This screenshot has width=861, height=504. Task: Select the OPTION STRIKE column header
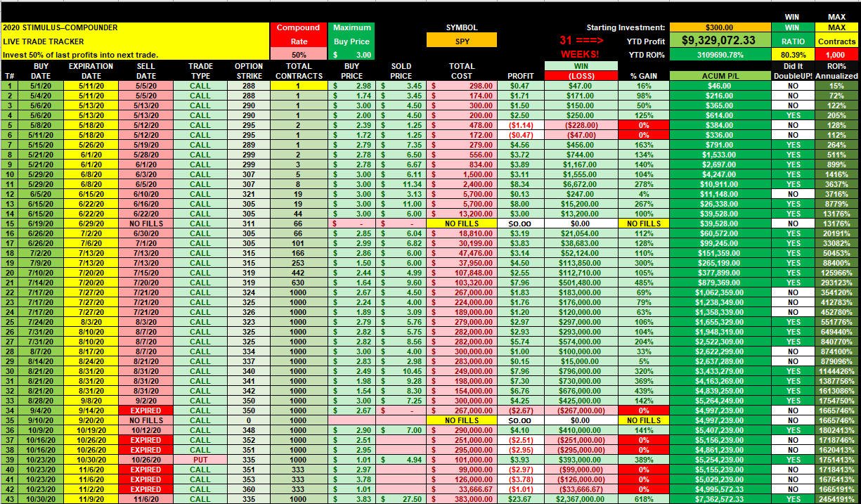(248, 71)
